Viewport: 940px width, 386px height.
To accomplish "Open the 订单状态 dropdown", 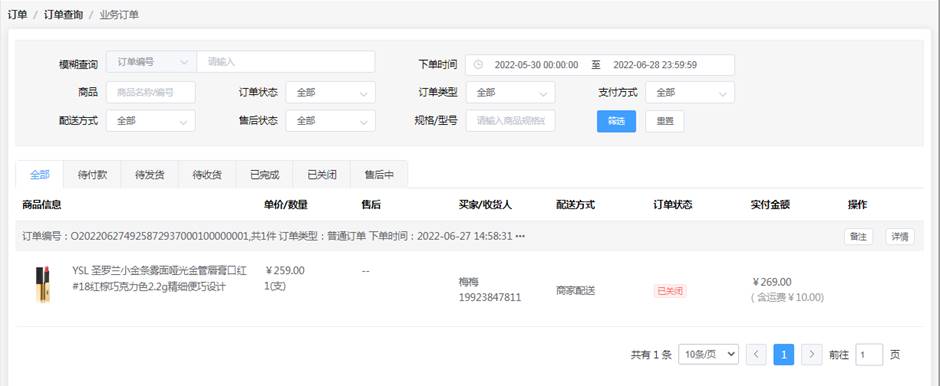I will pyautogui.click(x=331, y=92).
